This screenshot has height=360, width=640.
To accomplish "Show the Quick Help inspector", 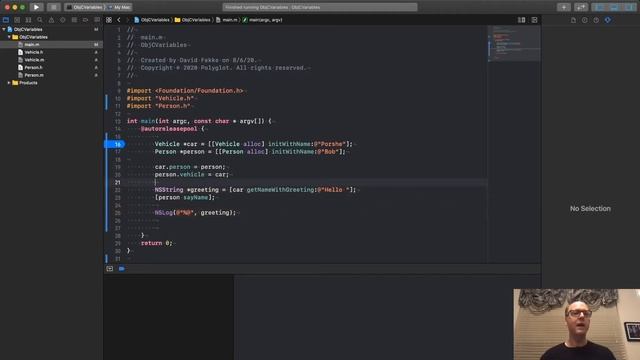I will point(596,20).
